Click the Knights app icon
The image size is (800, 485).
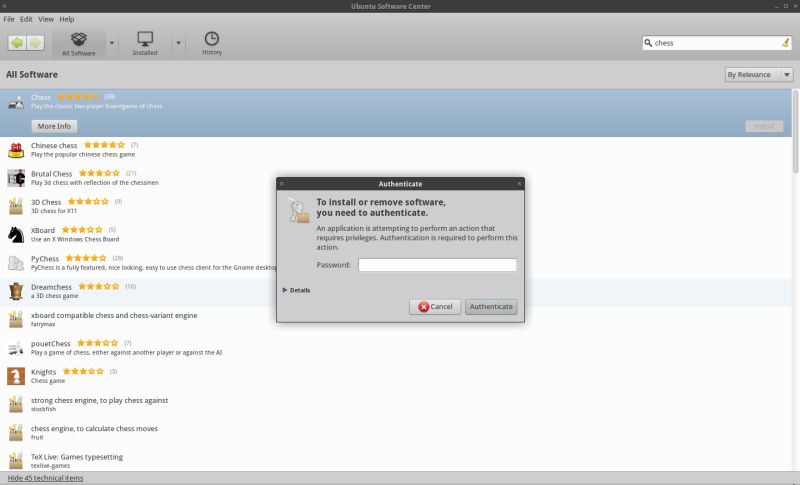point(16,376)
